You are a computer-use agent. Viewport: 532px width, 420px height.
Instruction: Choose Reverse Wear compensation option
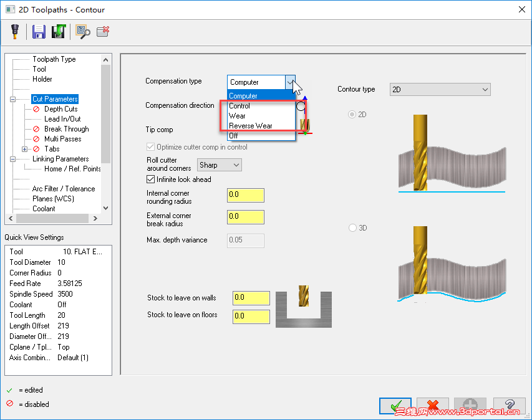(261, 126)
